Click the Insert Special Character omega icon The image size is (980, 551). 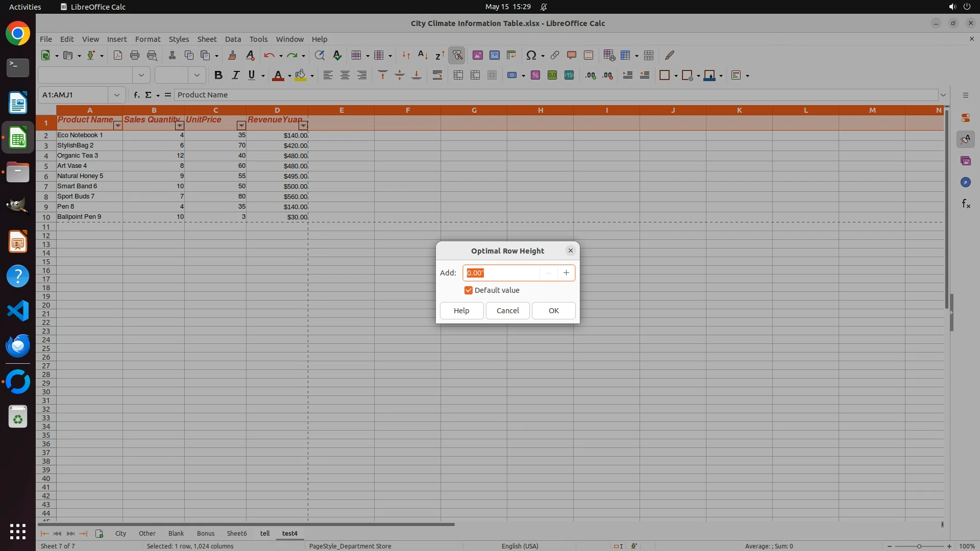point(531,55)
